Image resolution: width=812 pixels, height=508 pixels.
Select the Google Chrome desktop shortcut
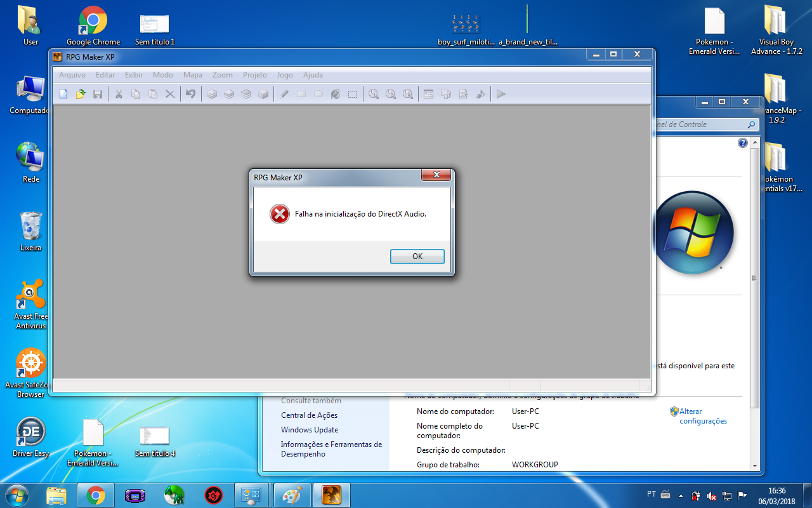(x=93, y=26)
